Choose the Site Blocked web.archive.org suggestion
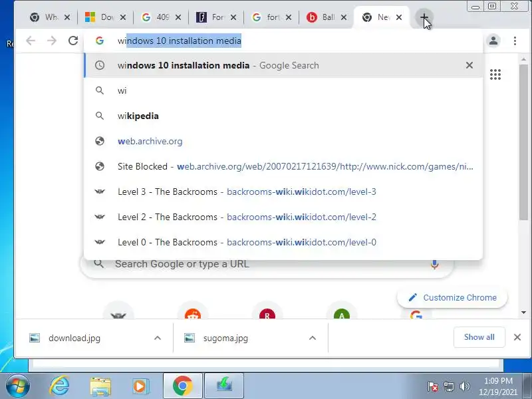 tap(283, 166)
